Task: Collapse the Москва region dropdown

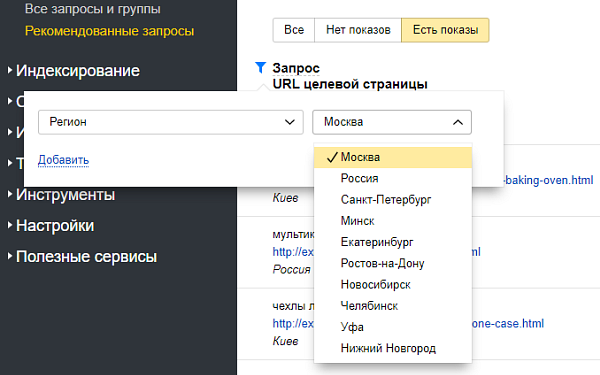Action: pyautogui.click(x=392, y=122)
